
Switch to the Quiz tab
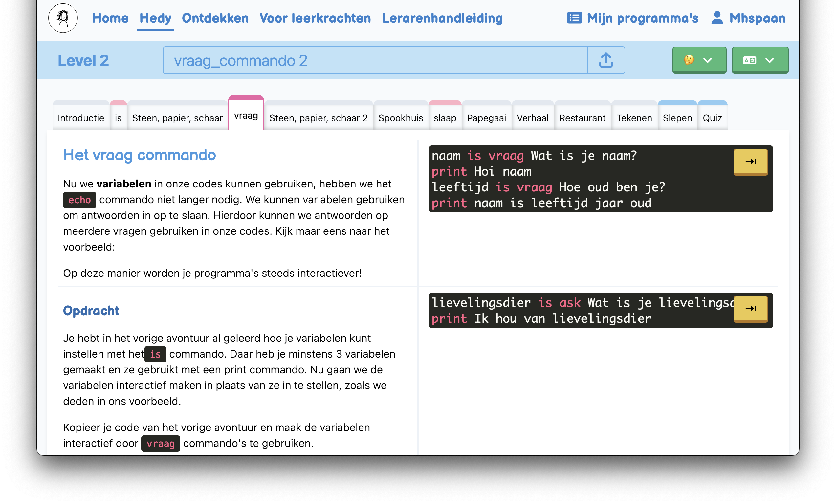(x=712, y=118)
